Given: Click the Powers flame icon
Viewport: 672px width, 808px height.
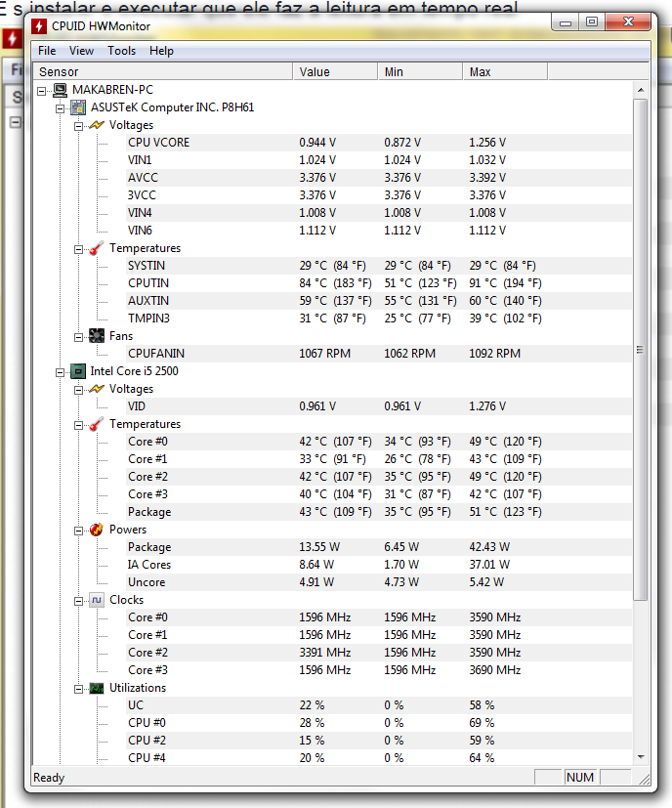Looking at the screenshot, I should click(x=97, y=530).
